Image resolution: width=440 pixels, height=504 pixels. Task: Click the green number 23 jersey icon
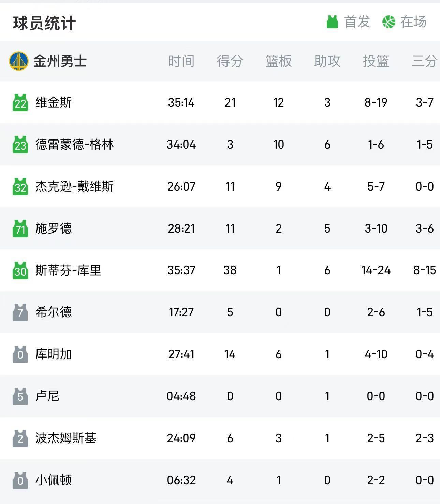coord(20,144)
